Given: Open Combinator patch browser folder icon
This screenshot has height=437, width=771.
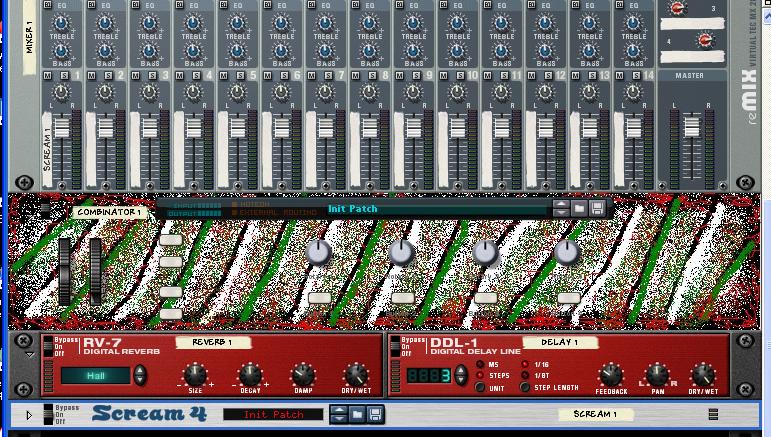Looking at the screenshot, I should coord(579,208).
